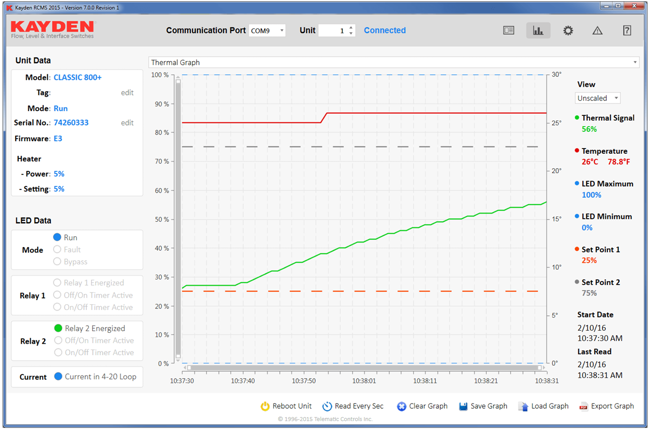Click the Export Graph PDF icon

[x=583, y=406]
